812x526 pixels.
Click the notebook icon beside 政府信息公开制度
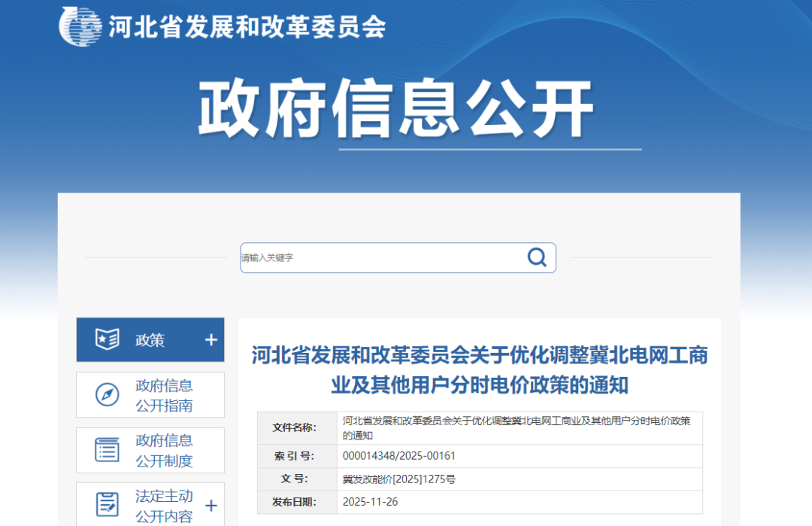click(108, 450)
